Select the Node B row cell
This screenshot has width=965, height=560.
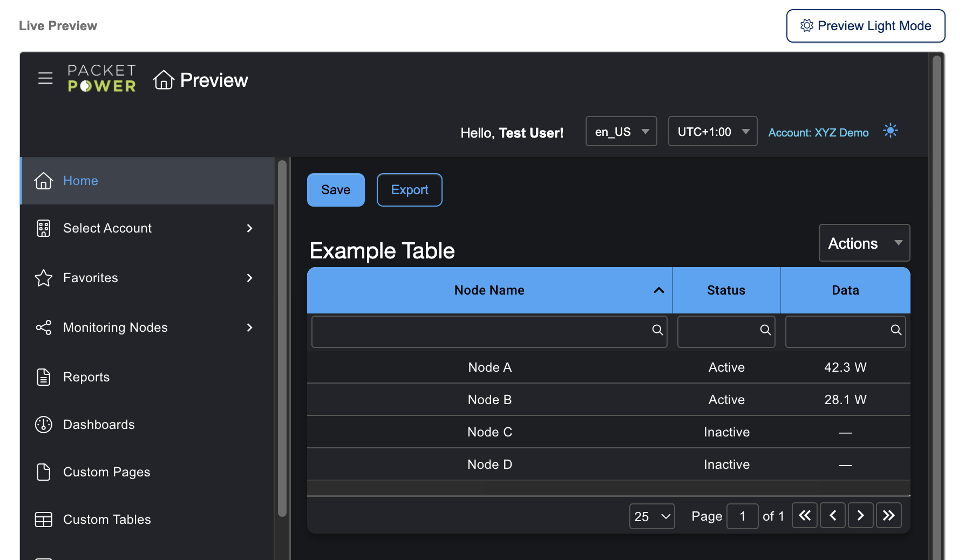pyautogui.click(x=490, y=400)
